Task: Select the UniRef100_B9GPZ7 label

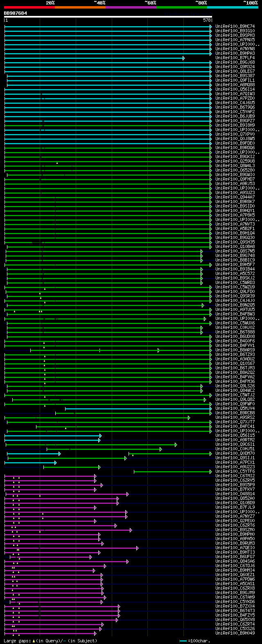Action: 235,121
